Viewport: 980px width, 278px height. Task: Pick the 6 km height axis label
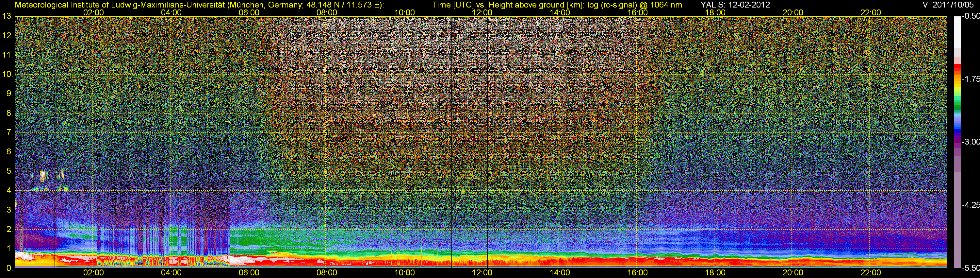click(x=9, y=152)
